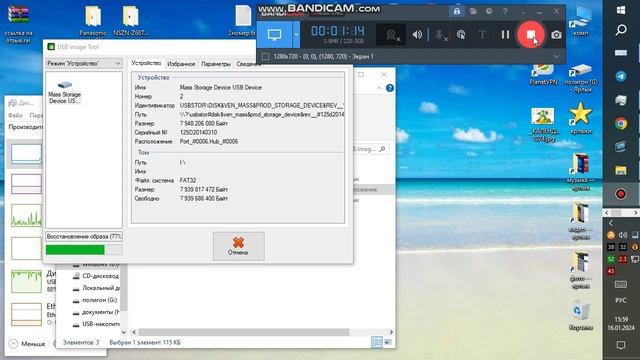640x360 pixels.
Task: Toggle Bandicam microphone icon
Action: coord(439,35)
